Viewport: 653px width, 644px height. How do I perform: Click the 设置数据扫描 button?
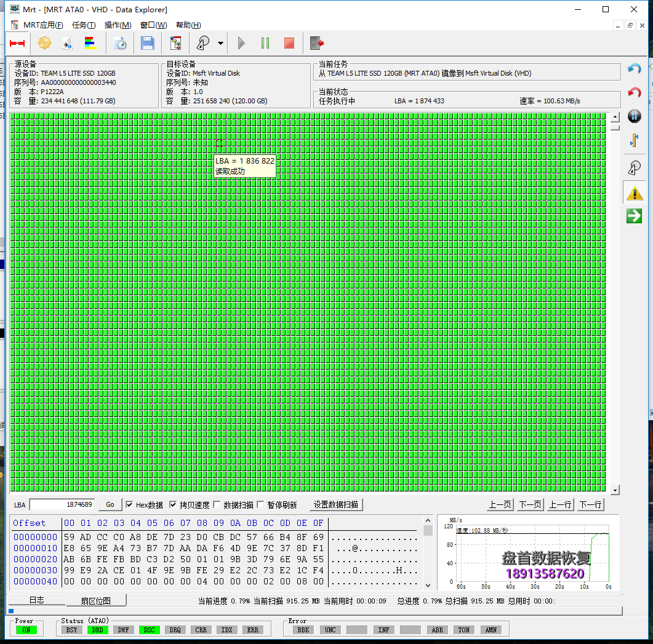pos(336,505)
